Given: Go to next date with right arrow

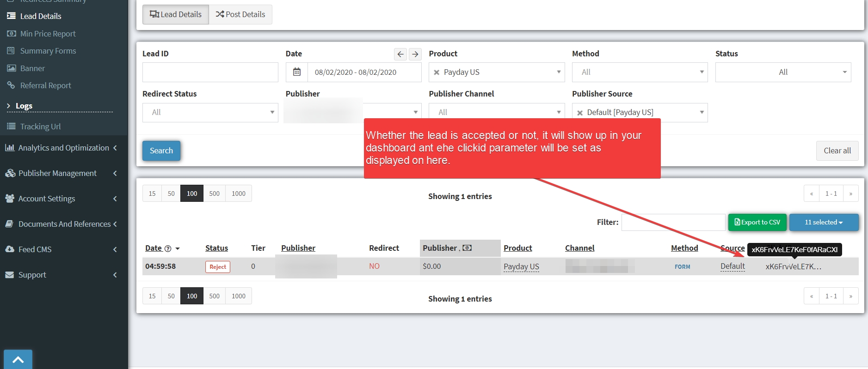Looking at the screenshot, I should tap(415, 54).
